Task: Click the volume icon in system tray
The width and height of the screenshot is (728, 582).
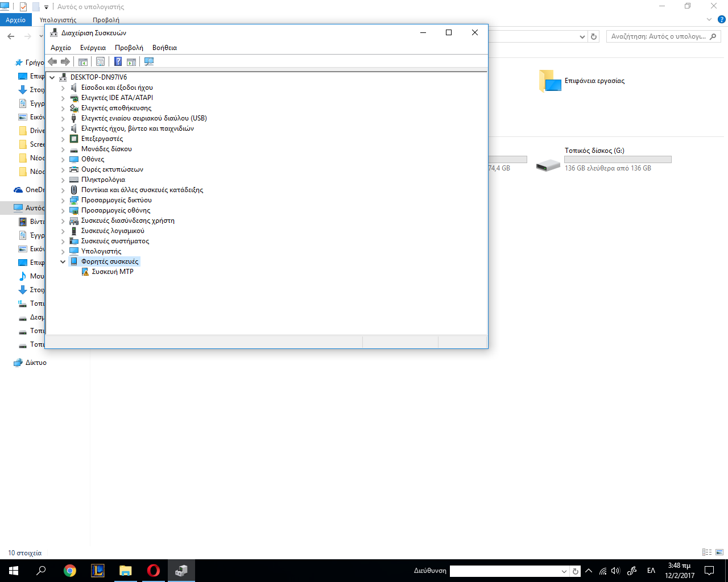Action: [x=615, y=571]
